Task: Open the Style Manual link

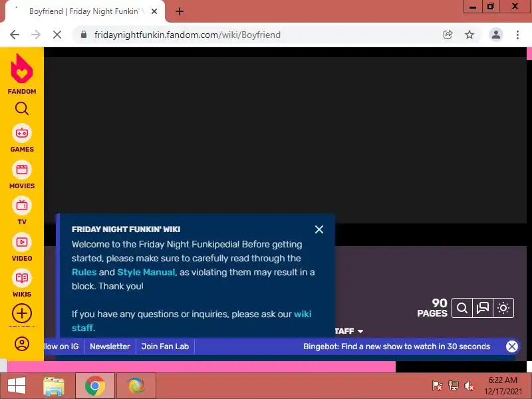Action: click(x=146, y=272)
